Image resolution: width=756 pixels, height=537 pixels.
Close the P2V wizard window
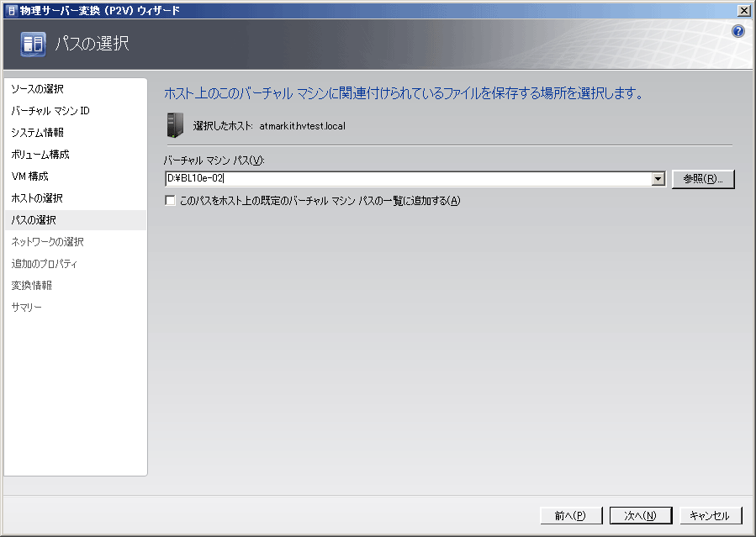744,11
